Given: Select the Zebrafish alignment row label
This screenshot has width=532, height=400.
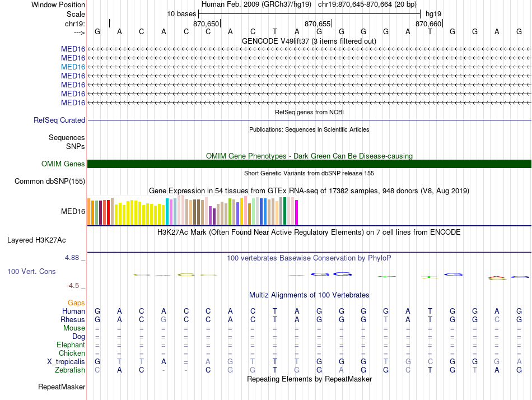Looking at the screenshot, I should click(70, 370).
